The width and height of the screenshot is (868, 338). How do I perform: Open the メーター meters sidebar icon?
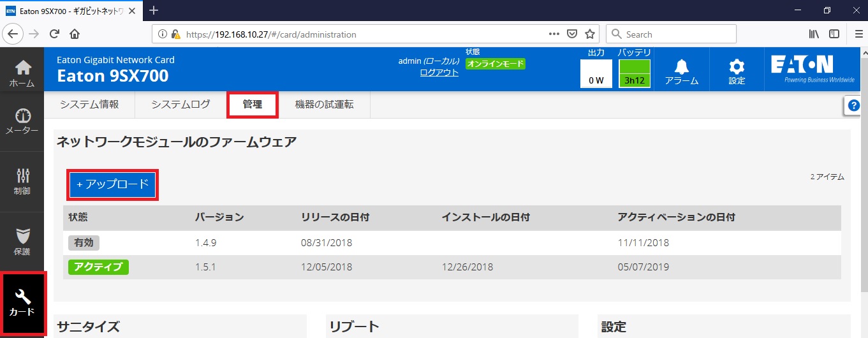(x=22, y=120)
